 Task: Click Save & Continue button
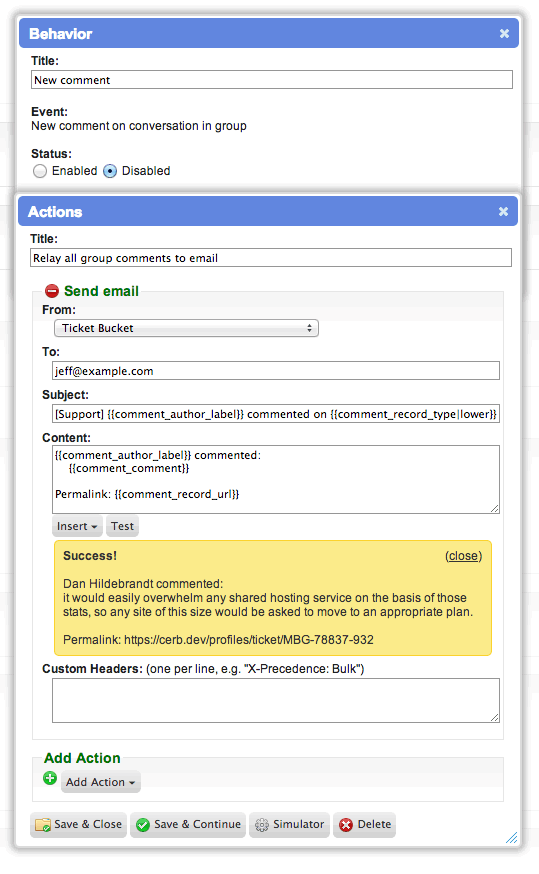point(188,824)
